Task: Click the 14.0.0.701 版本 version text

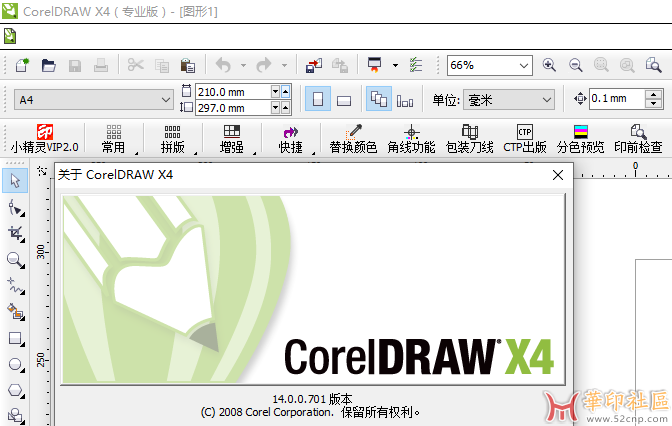Action: (x=312, y=399)
